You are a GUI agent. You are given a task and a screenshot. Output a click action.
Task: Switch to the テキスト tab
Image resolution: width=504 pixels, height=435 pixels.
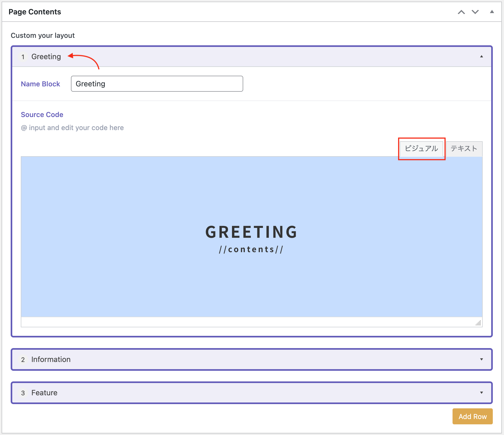click(x=464, y=148)
